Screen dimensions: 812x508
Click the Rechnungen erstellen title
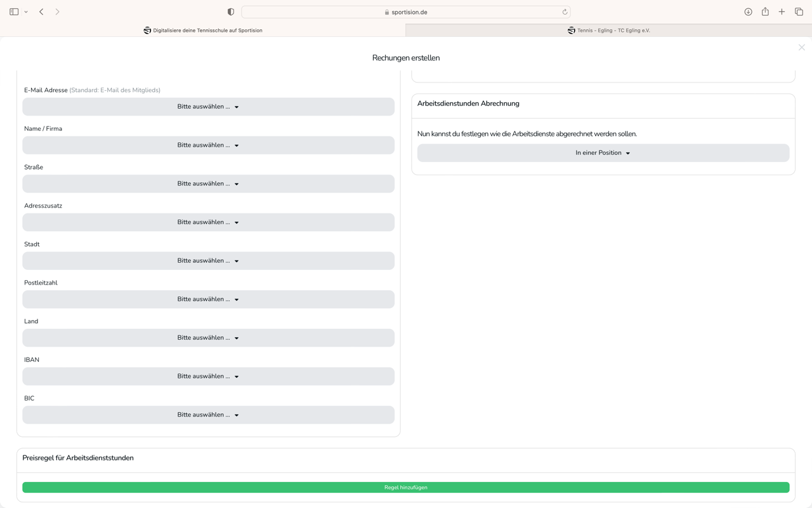tap(406, 58)
